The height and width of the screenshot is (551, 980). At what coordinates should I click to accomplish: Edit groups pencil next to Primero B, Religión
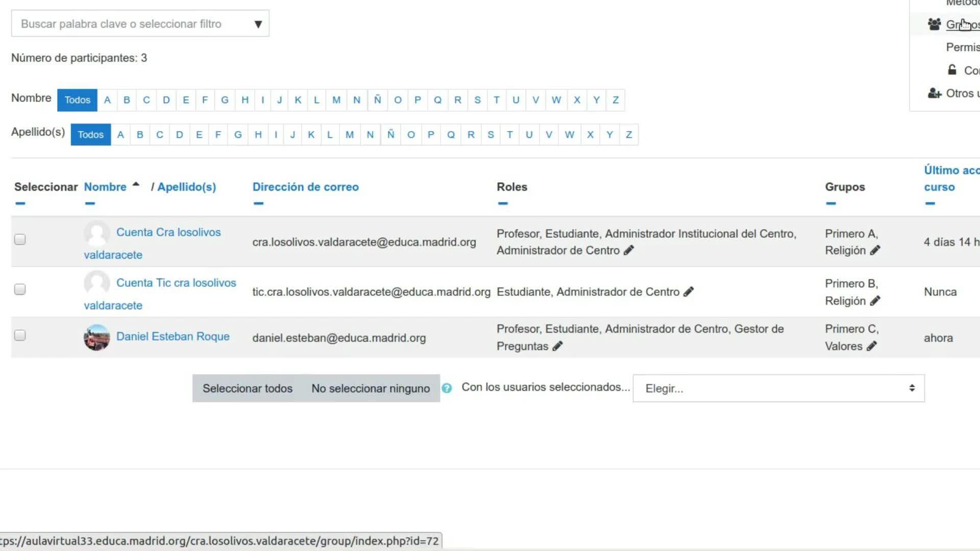click(x=875, y=301)
